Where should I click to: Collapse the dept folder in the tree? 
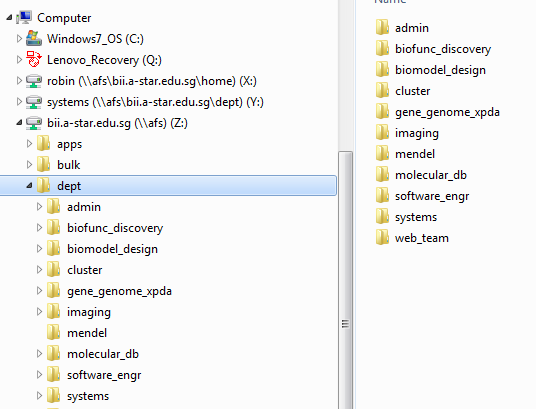tap(29, 186)
